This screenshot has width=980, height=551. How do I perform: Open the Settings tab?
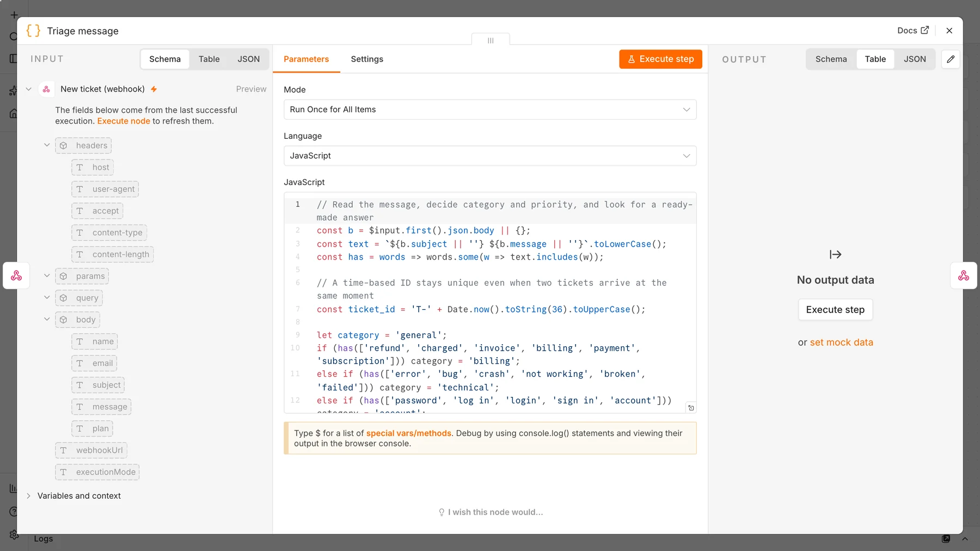[x=367, y=59]
